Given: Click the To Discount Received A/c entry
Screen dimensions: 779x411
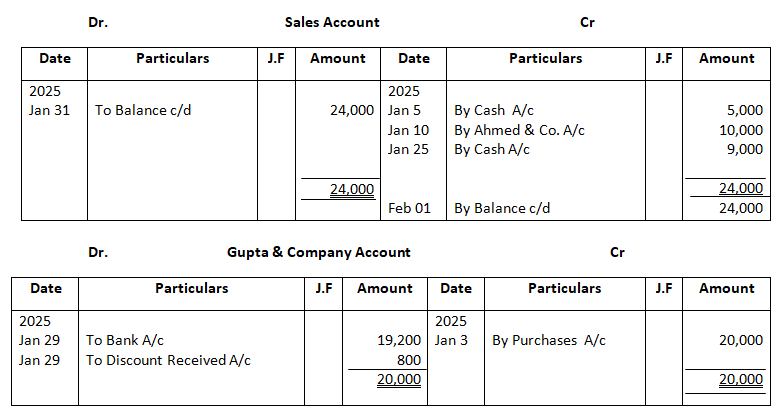Looking at the screenshot, I should coord(168,360).
